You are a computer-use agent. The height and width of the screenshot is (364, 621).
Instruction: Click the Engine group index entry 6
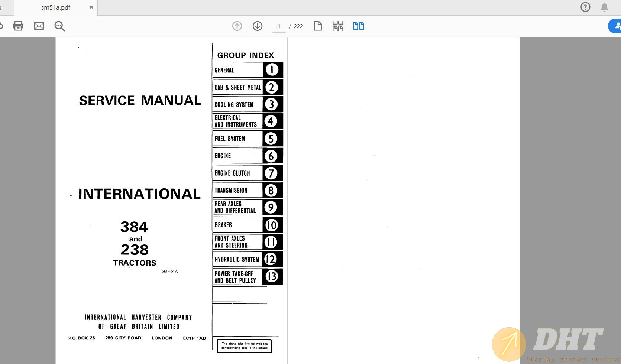(x=248, y=156)
